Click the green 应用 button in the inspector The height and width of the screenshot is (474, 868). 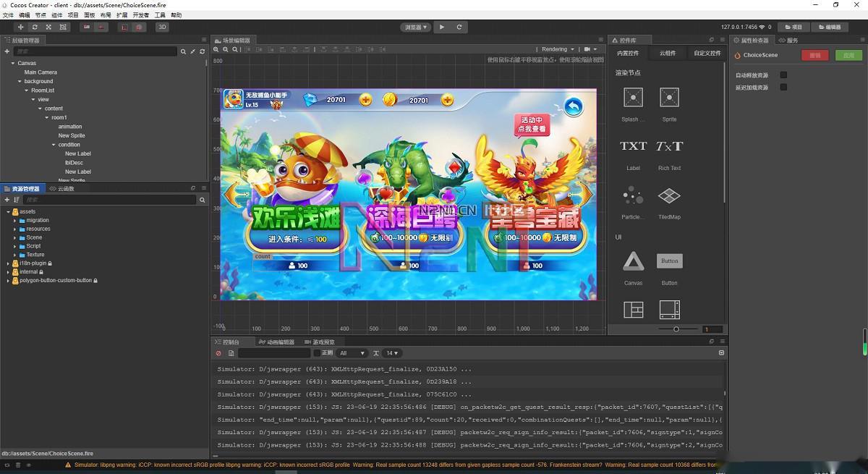point(848,55)
